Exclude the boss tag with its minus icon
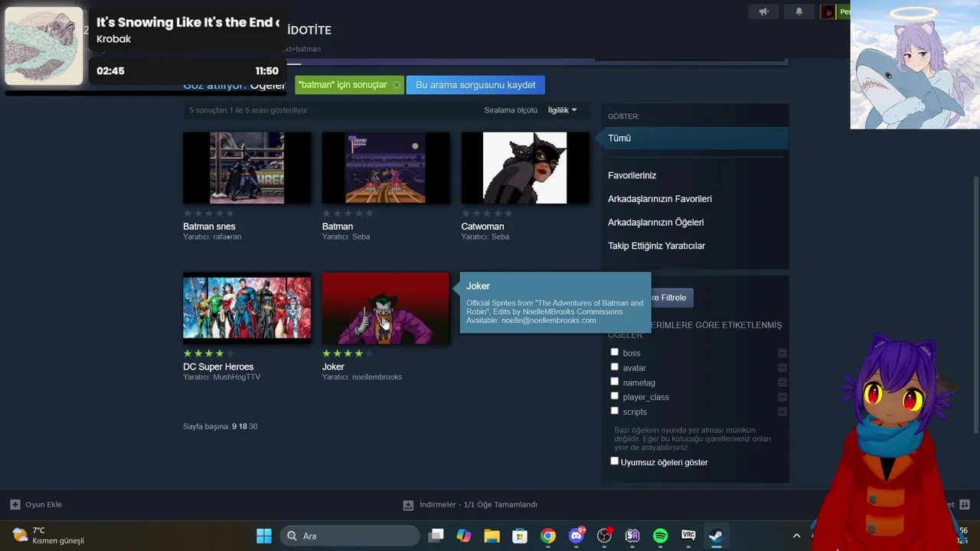Image resolution: width=980 pixels, height=551 pixels. (782, 353)
